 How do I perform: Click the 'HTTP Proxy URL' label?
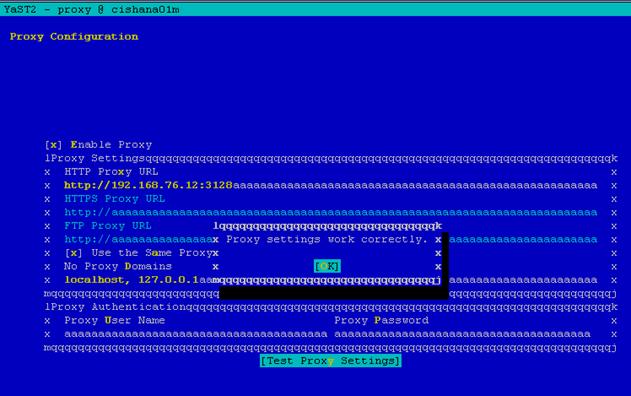111,172
